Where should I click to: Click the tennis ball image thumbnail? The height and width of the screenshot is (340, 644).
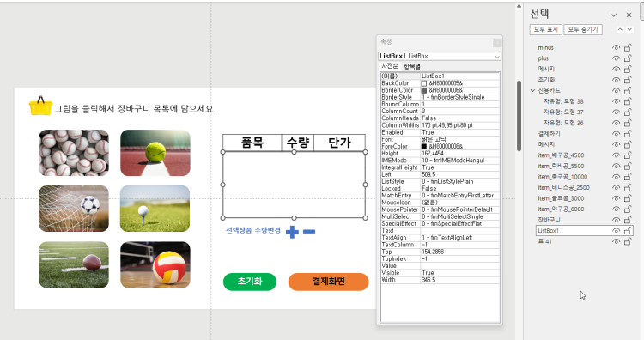click(155, 153)
